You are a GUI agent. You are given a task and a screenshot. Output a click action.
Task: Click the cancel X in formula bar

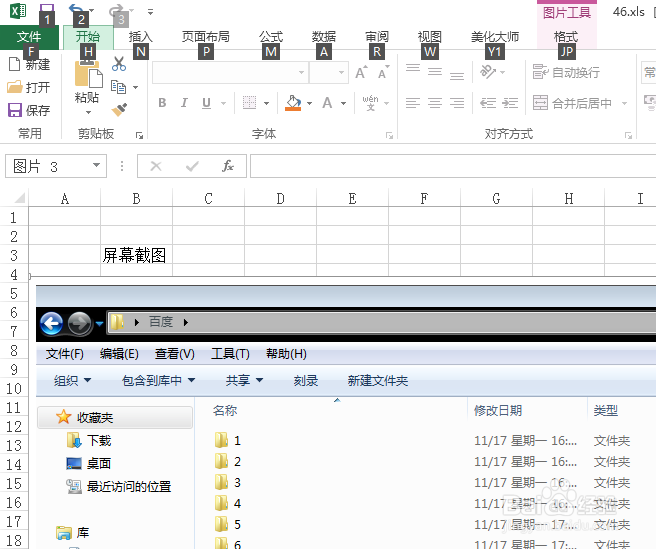click(156, 166)
